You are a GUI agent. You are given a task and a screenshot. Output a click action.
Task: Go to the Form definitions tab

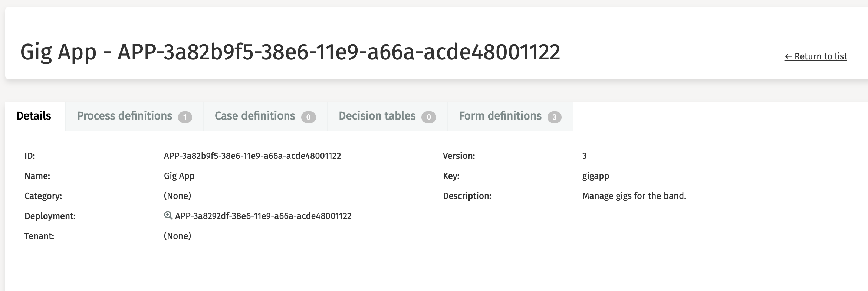pyautogui.click(x=500, y=116)
